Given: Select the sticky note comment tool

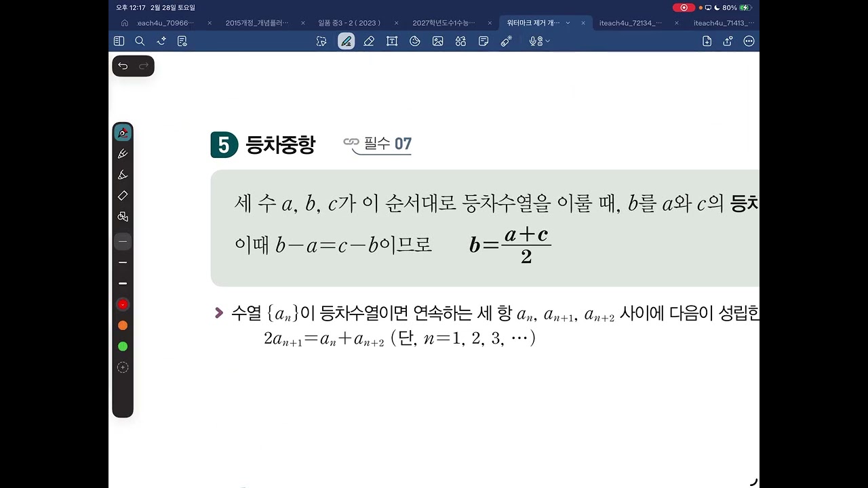Looking at the screenshot, I should [x=484, y=41].
